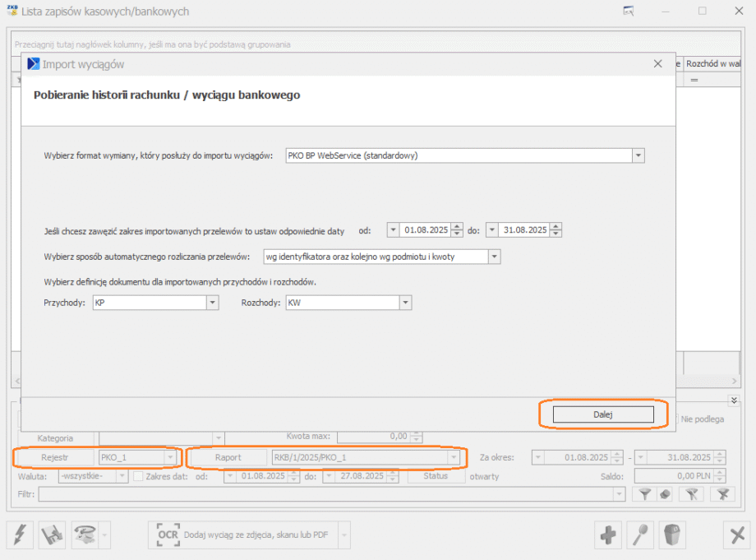The height and width of the screenshot is (560, 756).
Task: Click the Dalej button
Action: coord(603,414)
